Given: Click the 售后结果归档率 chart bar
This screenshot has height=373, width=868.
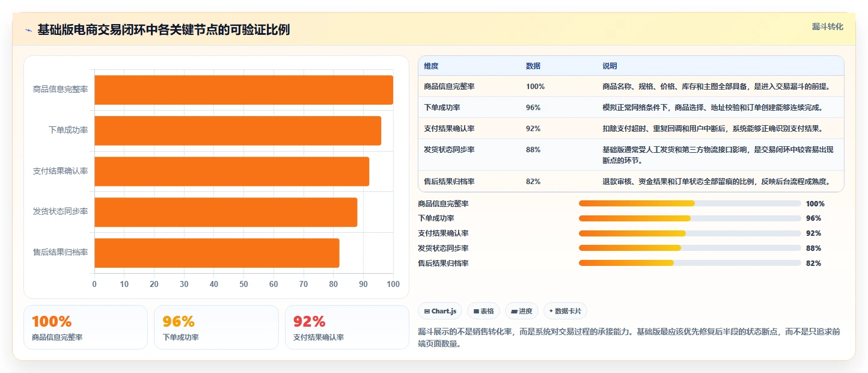Looking at the screenshot, I should (216, 253).
